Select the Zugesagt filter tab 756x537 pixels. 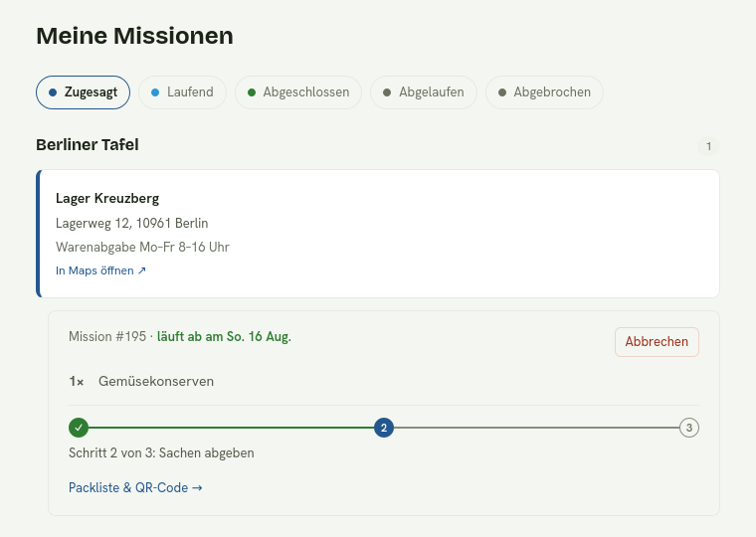coord(83,92)
